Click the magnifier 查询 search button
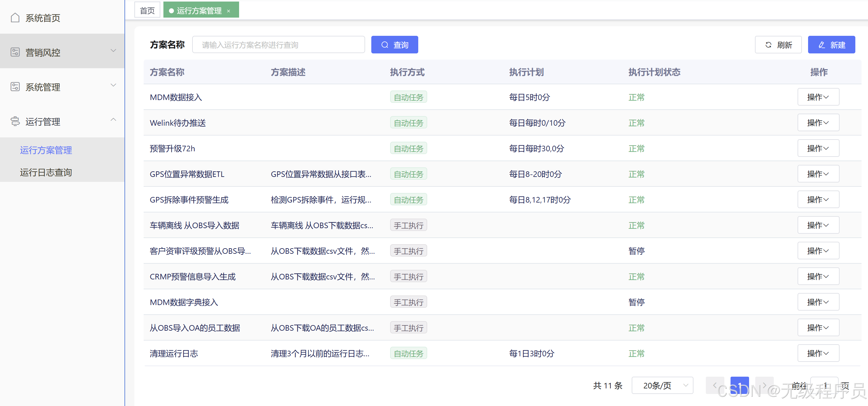 pos(394,45)
